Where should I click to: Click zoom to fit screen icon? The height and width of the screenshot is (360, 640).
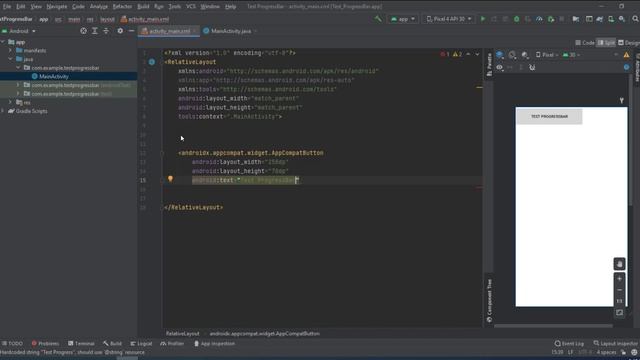coord(619,313)
